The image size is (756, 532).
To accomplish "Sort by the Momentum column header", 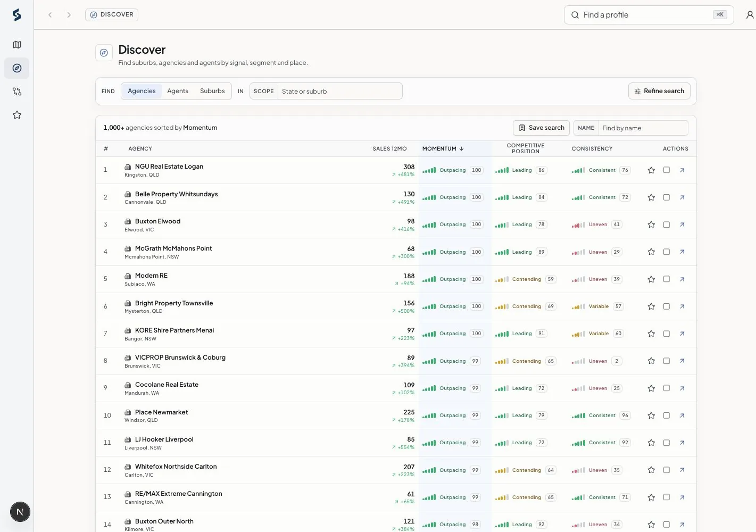I will (x=443, y=149).
